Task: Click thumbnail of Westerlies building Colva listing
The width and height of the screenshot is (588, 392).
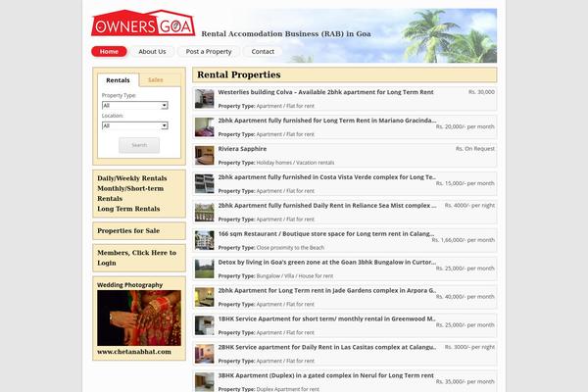Action: tap(205, 99)
